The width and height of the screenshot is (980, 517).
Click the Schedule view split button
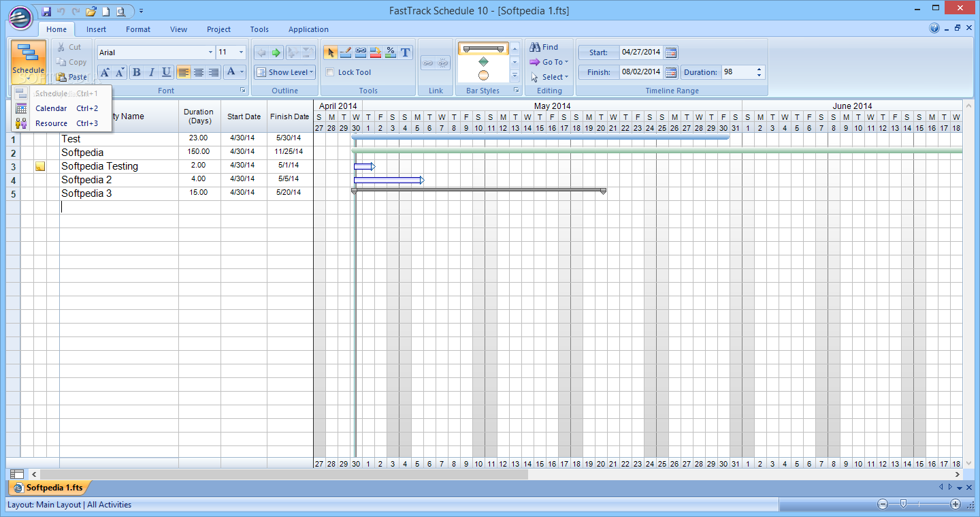pyautogui.click(x=29, y=62)
